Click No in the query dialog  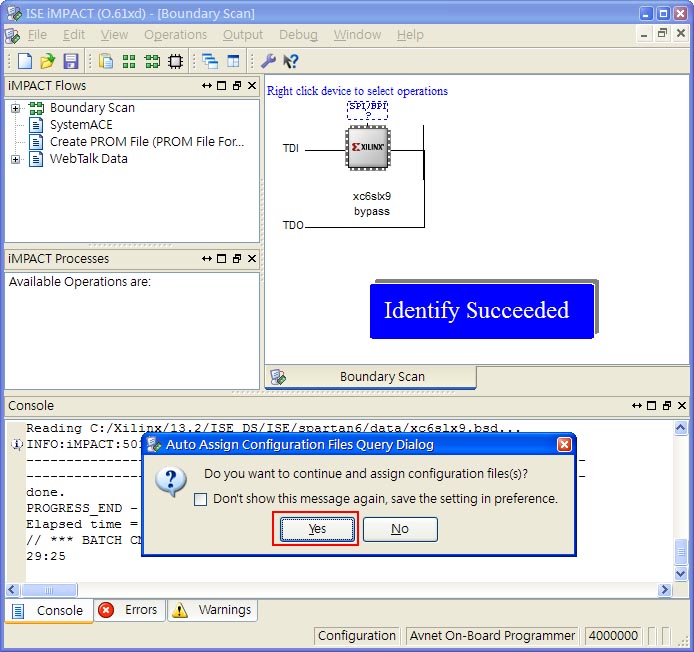pyautogui.click(x=400, y=529)
